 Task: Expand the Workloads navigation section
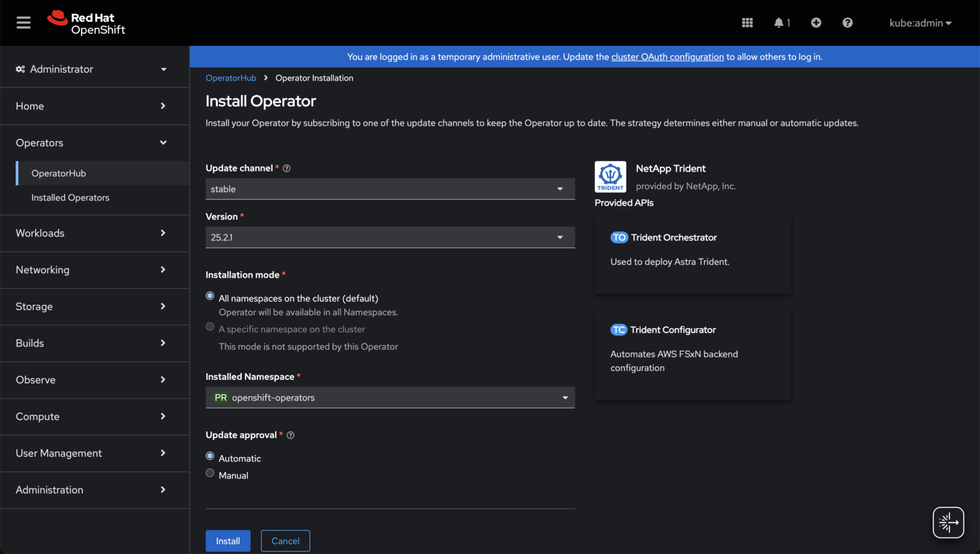point(90,233)
